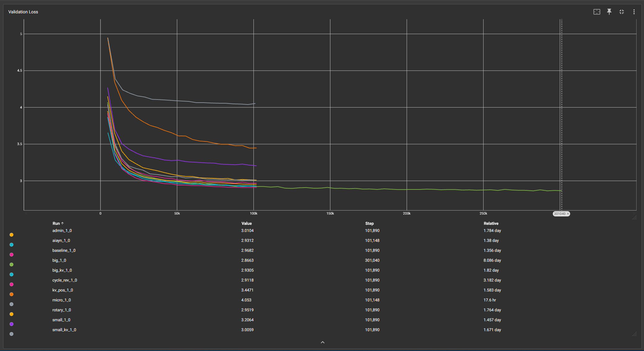Click the chart resize handle at corner

point(634,217)
